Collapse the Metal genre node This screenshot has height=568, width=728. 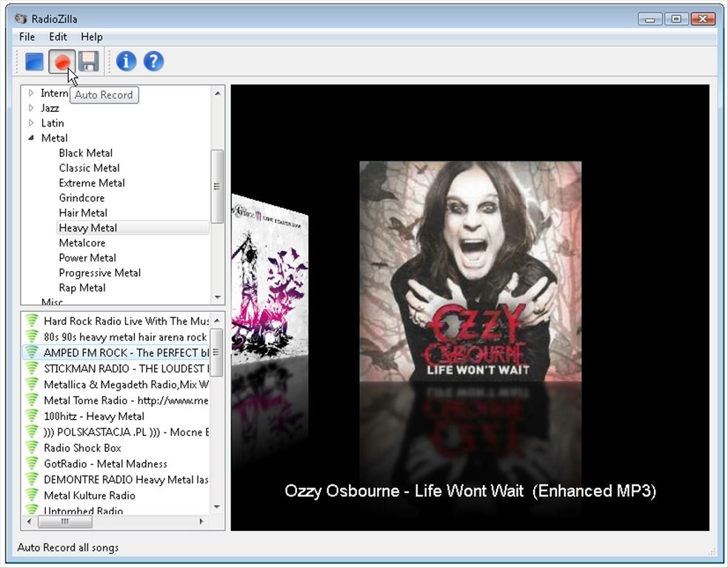pos(31,138)
